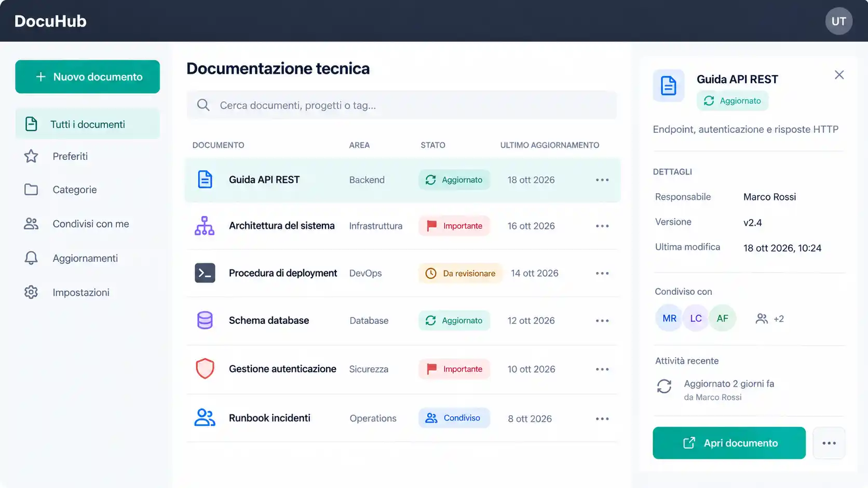
Task: Open more options for Architettura del sistema
Action: pos(602,226)
